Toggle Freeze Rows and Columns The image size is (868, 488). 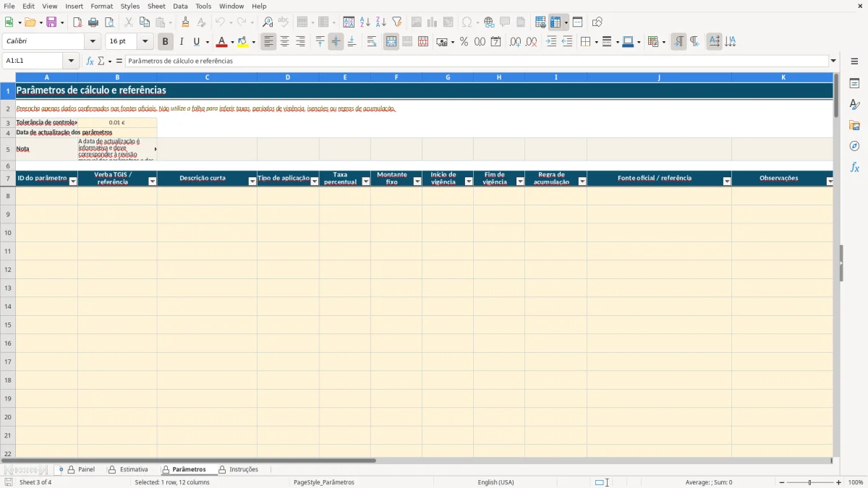[556, 22]
